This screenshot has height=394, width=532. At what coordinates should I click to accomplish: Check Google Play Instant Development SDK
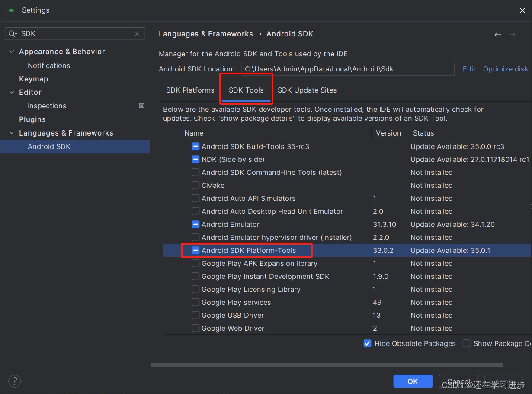click(195, 276)
